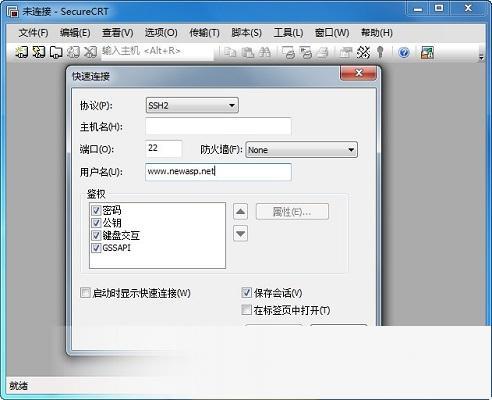Open Session Options from the toolbar
The height and width of the screenshot is (400, 492).
tap(346, 52)
